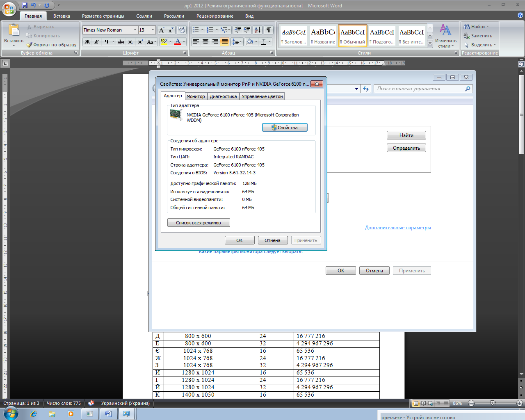
Task: Open the borders dropdown
Action: [269, 42]
